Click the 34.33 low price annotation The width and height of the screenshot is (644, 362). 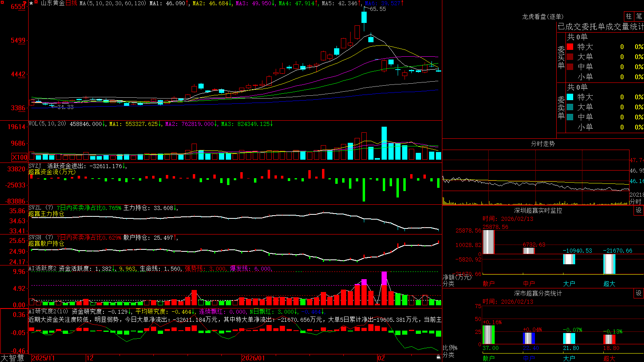pos(65,107)
